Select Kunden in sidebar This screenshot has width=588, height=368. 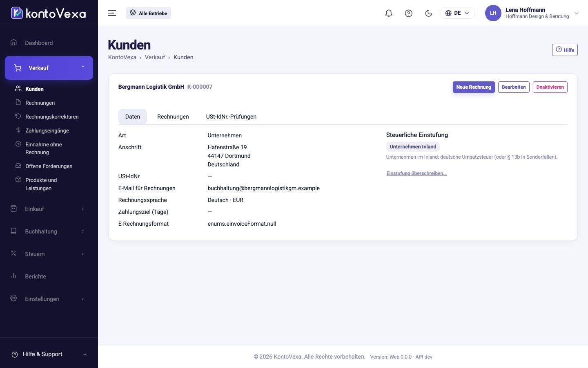pos(34,89)
